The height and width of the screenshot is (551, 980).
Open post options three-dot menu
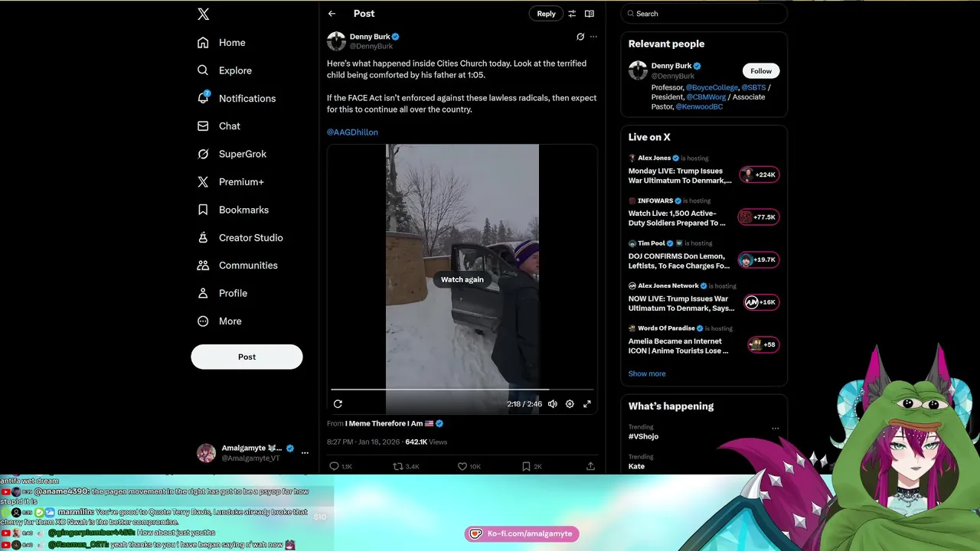[x=593, y=37]
